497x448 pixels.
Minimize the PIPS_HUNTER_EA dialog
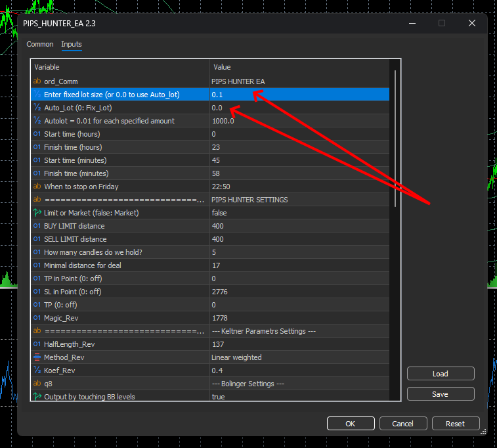412,23
